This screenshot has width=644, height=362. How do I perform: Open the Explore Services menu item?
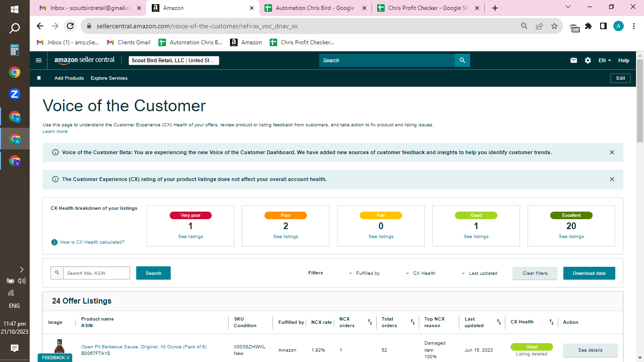tap(109, 78)
